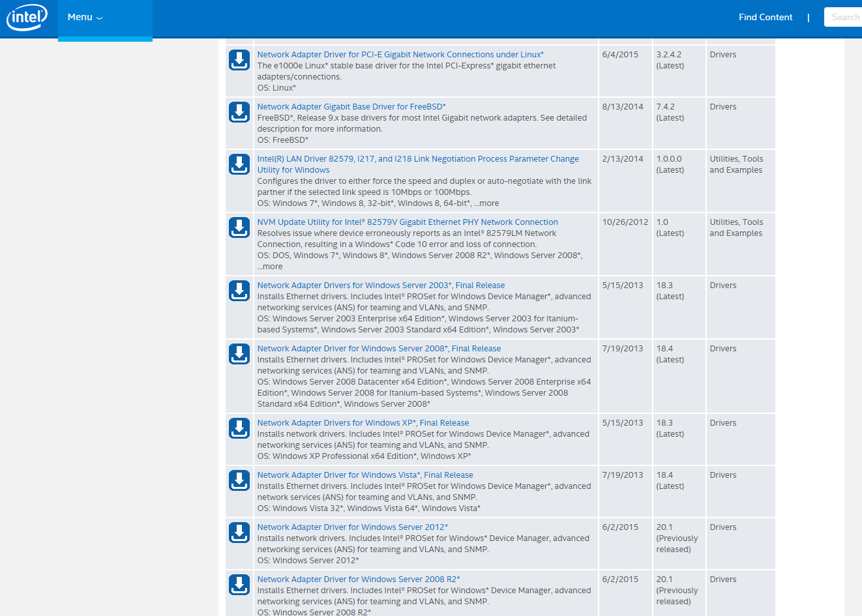Download icon for PCI-E Gigabit Linux driver
Screen dimensions: 862x616
click(x=239, y=60)
